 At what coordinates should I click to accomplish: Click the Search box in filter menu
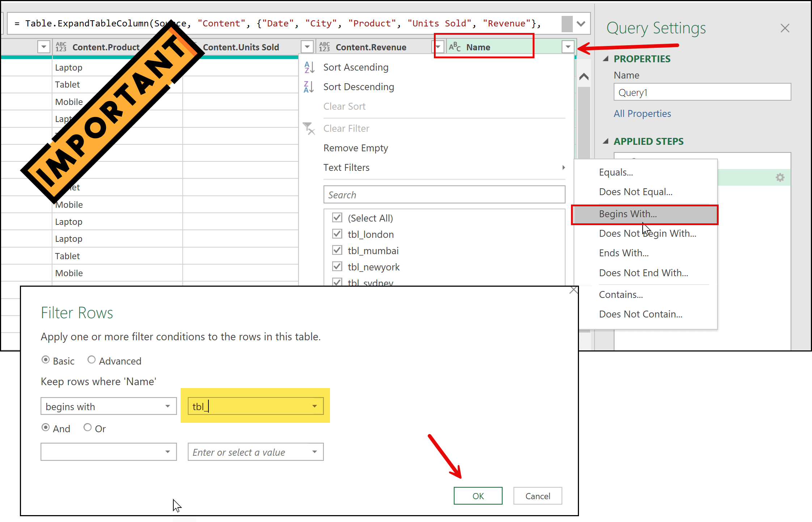[444, 195]
